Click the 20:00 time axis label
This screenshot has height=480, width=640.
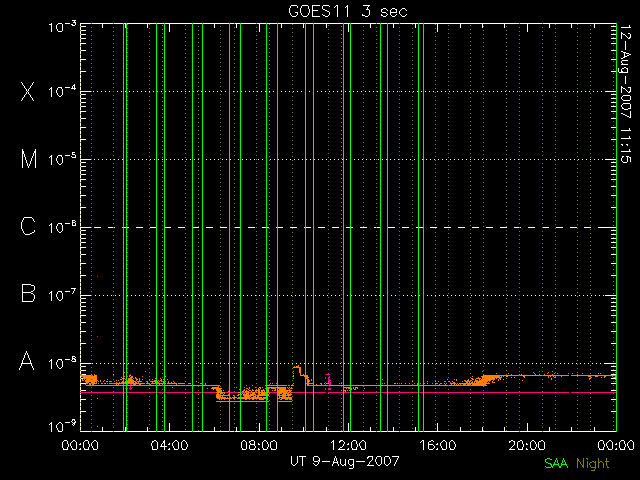527,445
